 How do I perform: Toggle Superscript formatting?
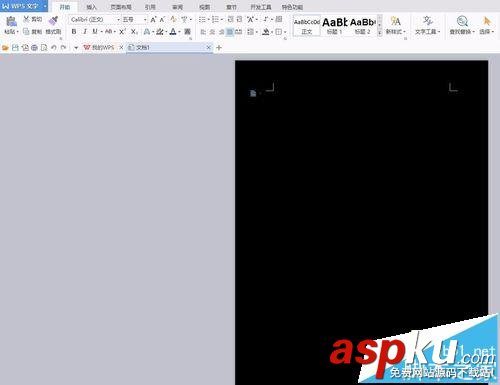[122, 32]
